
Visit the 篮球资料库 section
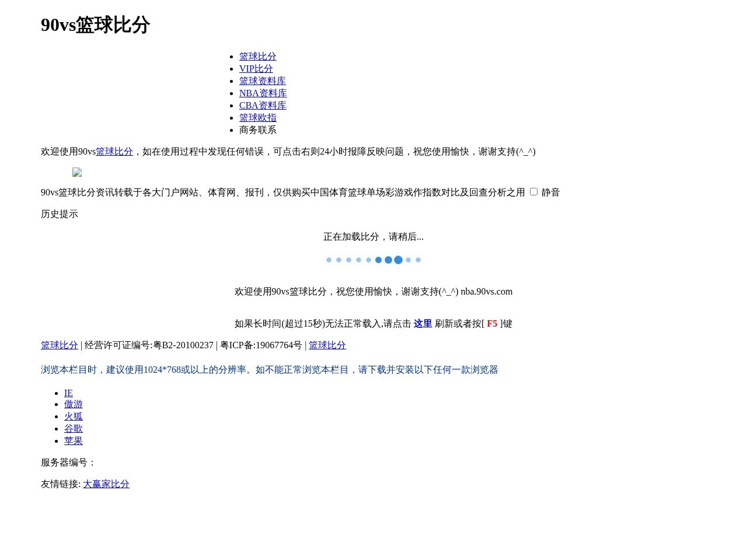pos(262,80)
